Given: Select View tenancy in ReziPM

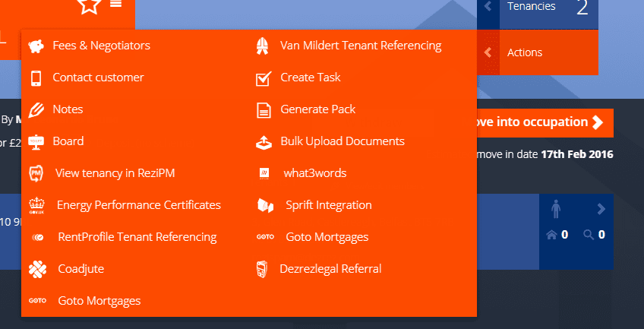Looking at the screenshot, I should click(x=115, y=173).
